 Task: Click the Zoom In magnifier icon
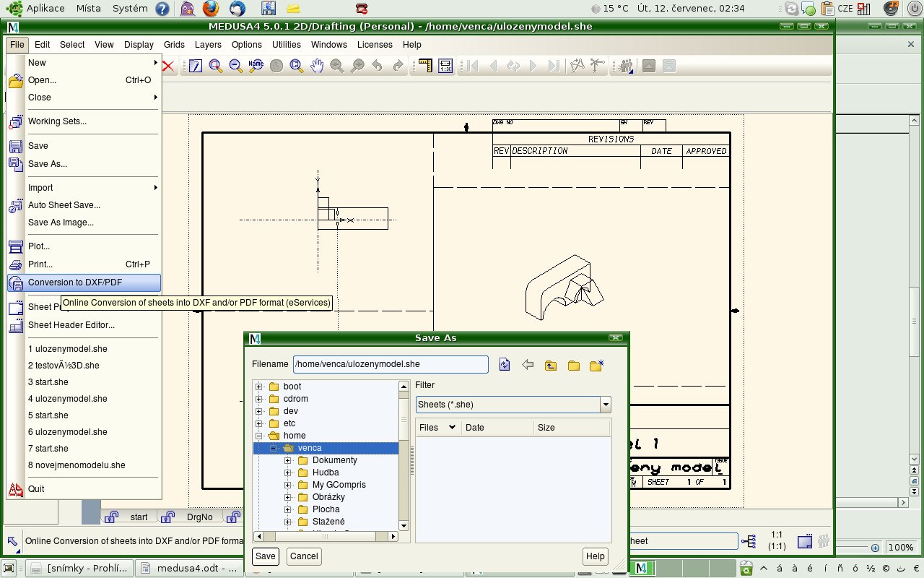[x=215, y=66]
